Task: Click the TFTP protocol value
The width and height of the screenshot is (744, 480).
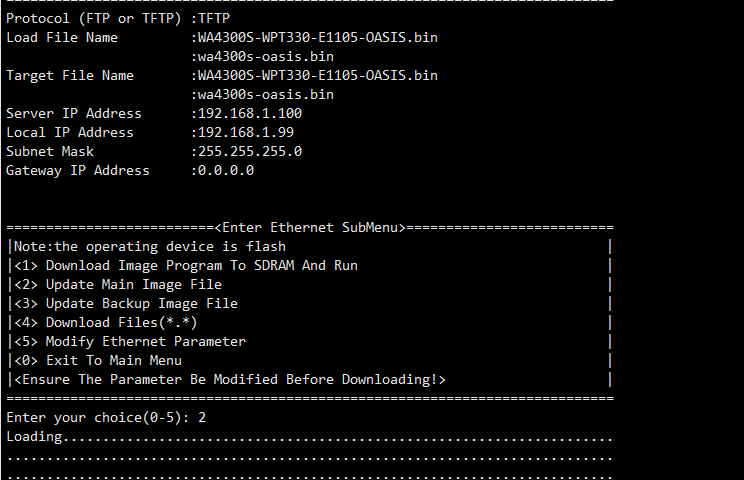Action: coord(214,18)
